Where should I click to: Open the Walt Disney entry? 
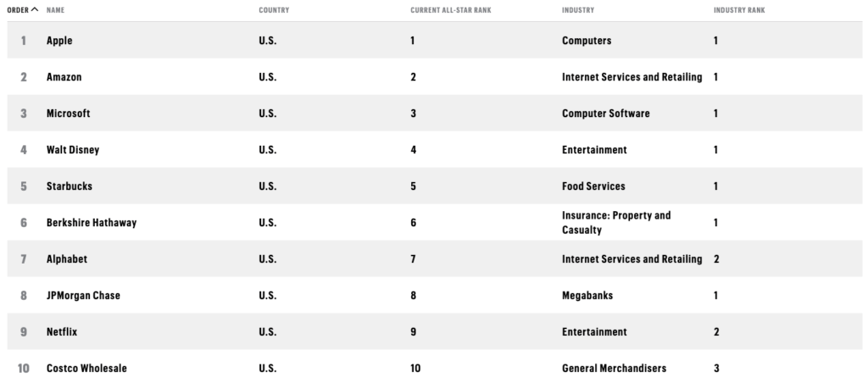click(x=73, y=150)
